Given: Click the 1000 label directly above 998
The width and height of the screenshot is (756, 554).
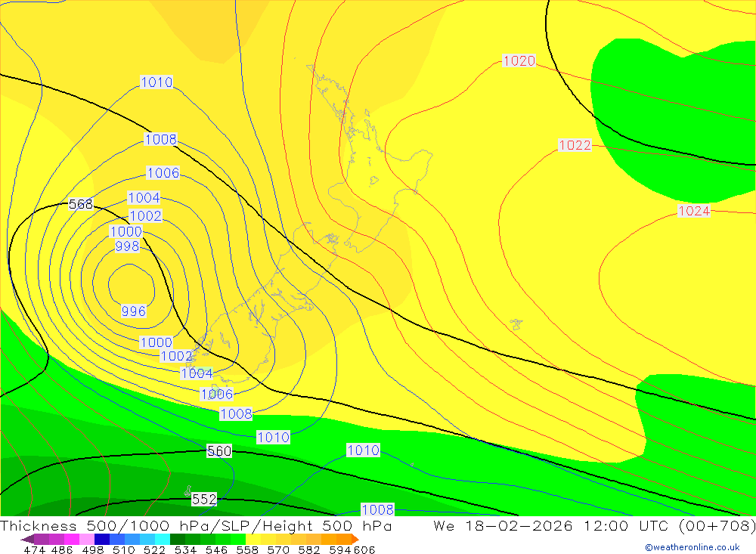Looking at the screenshot, I should point(125,231).
